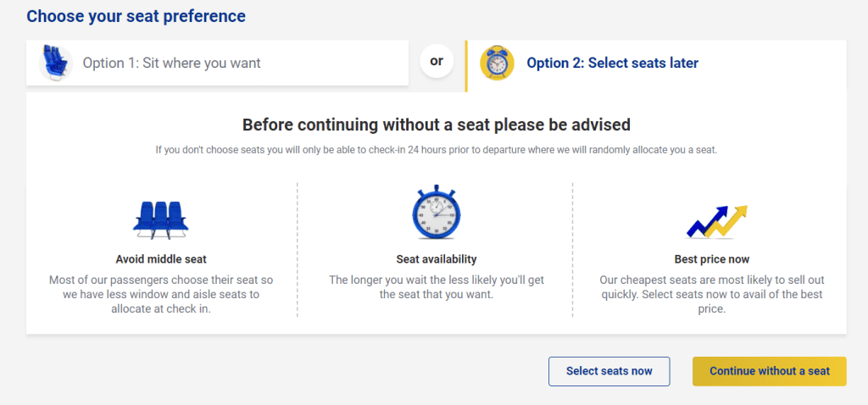Click the Select seats now button
Viewport: 868px width, 405px height.
[x=609, y=371]
